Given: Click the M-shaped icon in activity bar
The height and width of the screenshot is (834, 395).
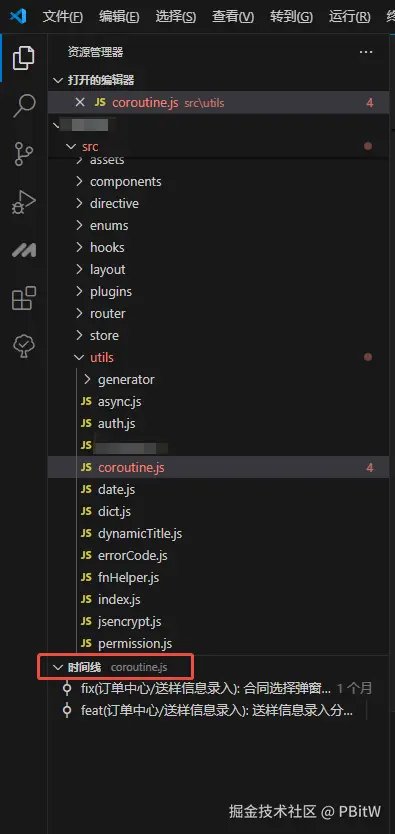Looking at the screenshot, I should tap(23, 250).
